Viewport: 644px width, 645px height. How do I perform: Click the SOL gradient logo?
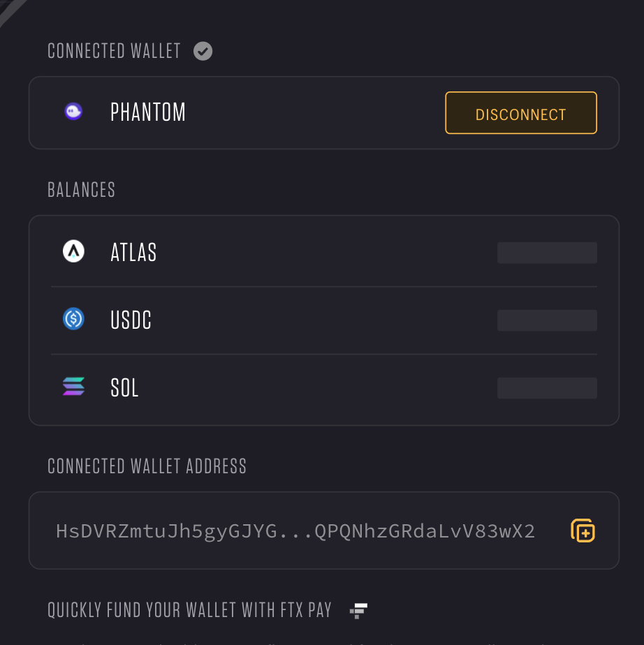point(73,386)
